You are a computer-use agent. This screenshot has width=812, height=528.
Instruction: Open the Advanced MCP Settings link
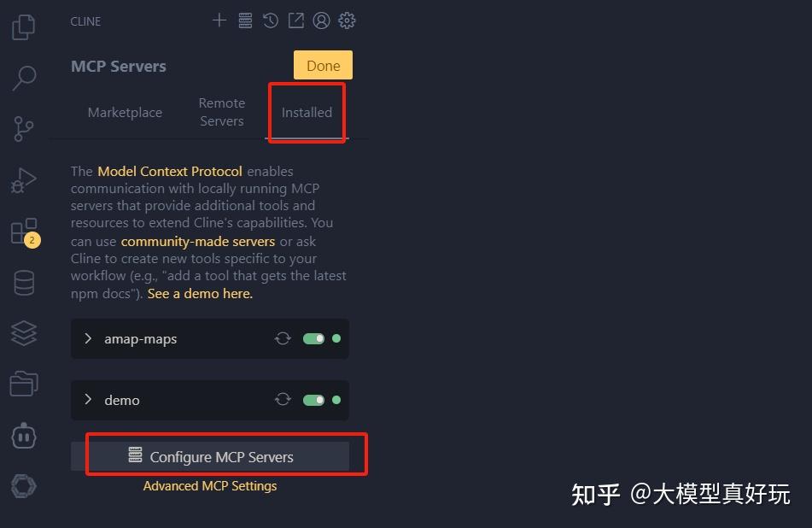[210, 485]
